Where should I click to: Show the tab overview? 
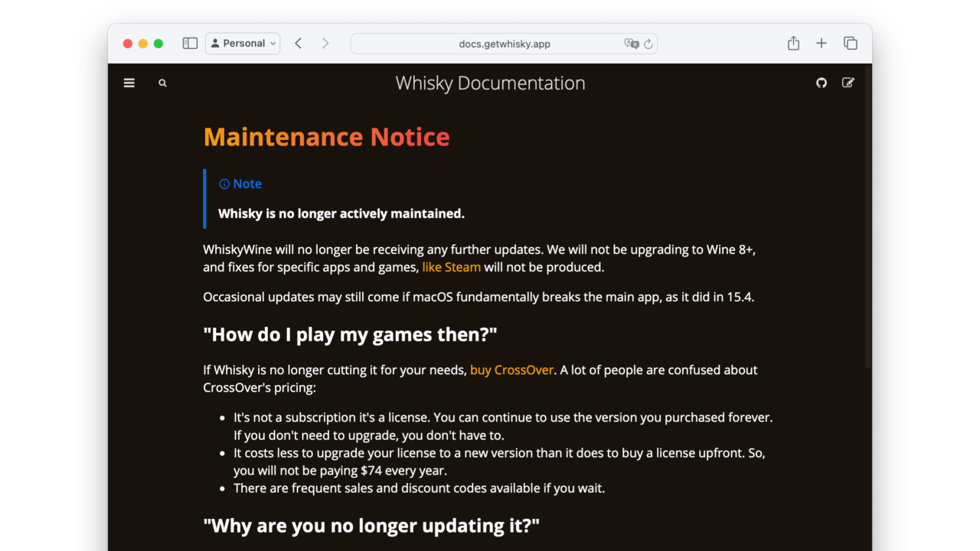tap(850, 44)
